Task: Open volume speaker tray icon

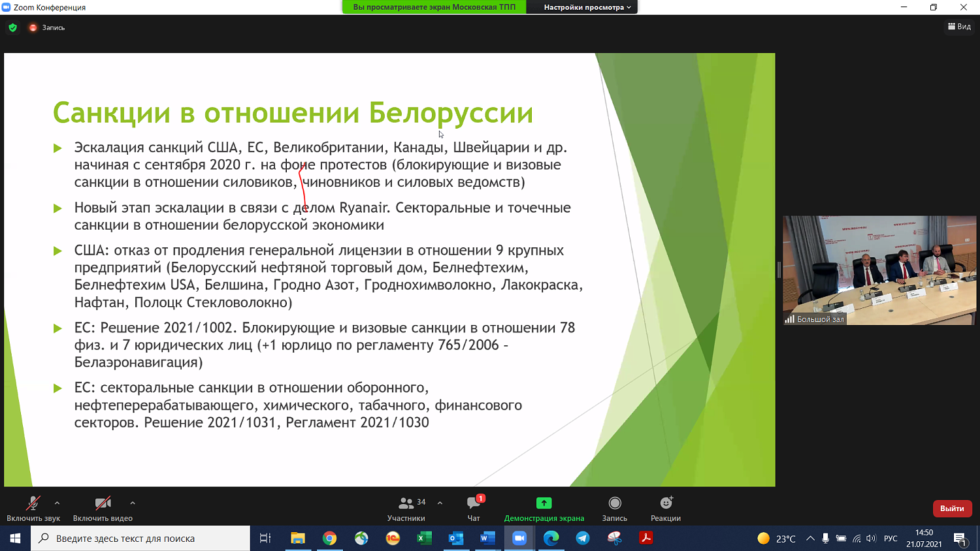Action: 871,539
